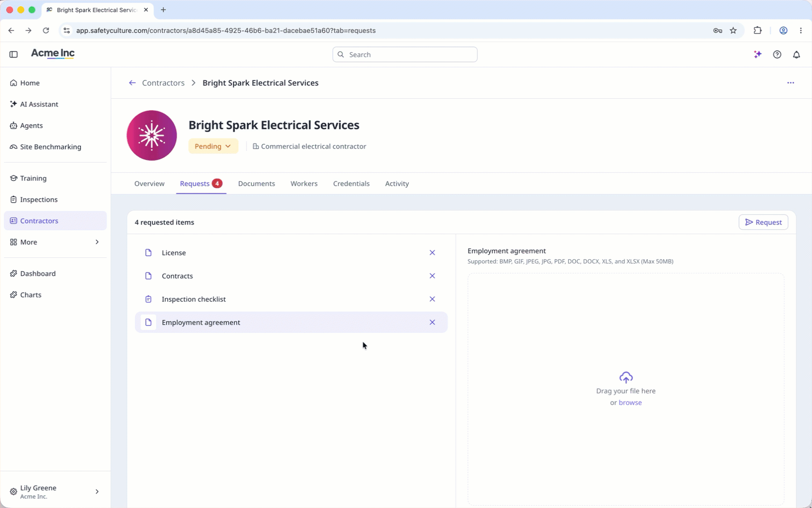The image size is (812, 508).
Task: Click the Contractors breadcrumb link
Action: point(163,83)
